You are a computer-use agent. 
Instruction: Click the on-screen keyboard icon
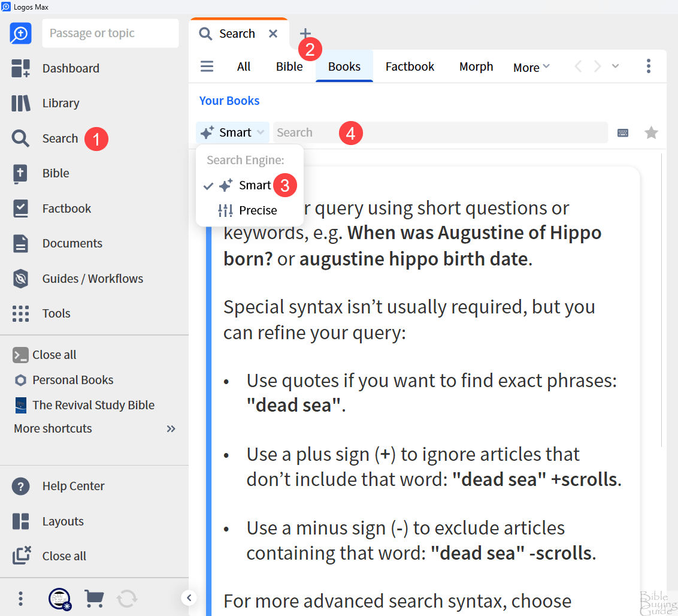pos(623,133)
